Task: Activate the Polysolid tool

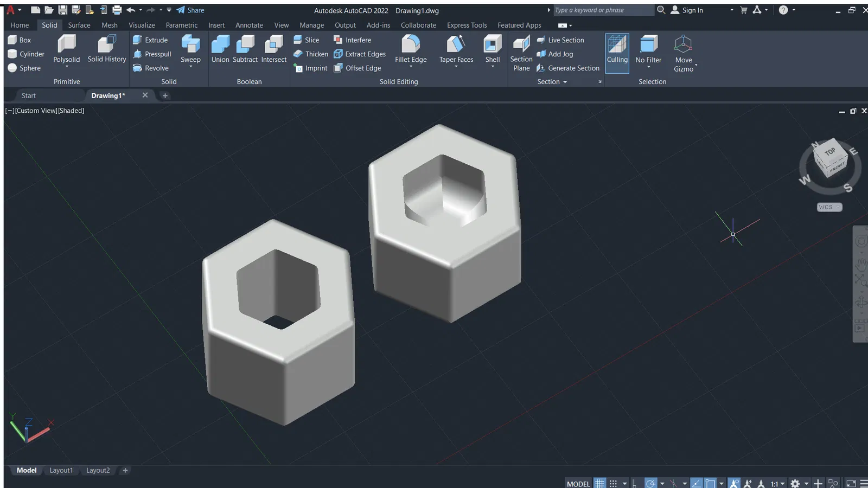Action: [66, 49]
